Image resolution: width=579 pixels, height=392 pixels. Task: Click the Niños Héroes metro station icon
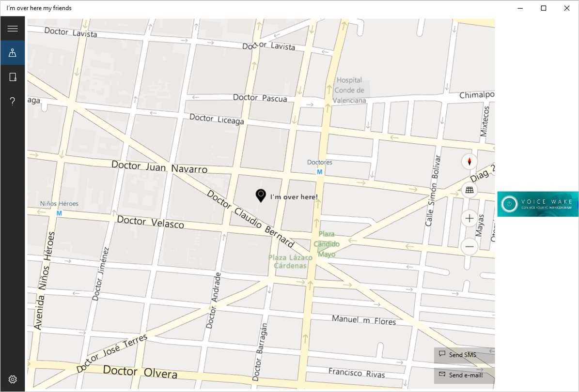[x=59, y=213]
